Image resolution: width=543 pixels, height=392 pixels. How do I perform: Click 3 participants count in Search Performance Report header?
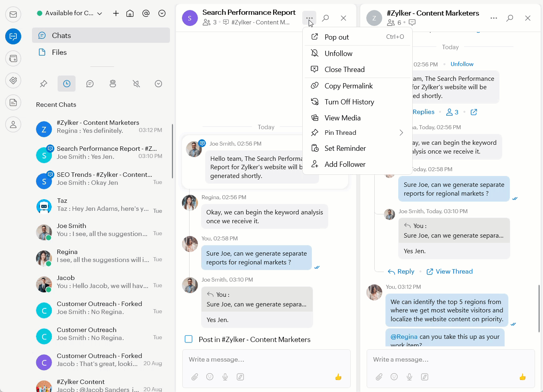click(x=210, y=22)
